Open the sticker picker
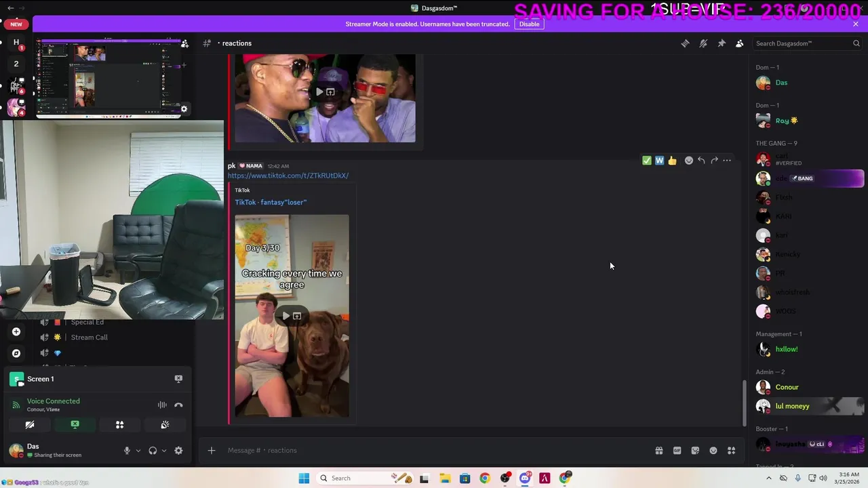This screenshot has width=868, height=488. (695, 450)
